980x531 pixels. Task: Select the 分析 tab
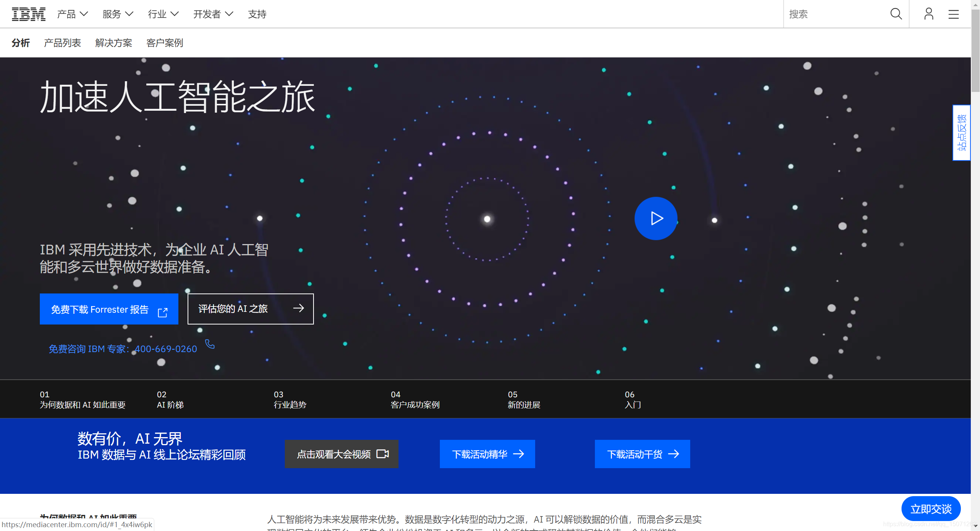(x=21, y=43)
